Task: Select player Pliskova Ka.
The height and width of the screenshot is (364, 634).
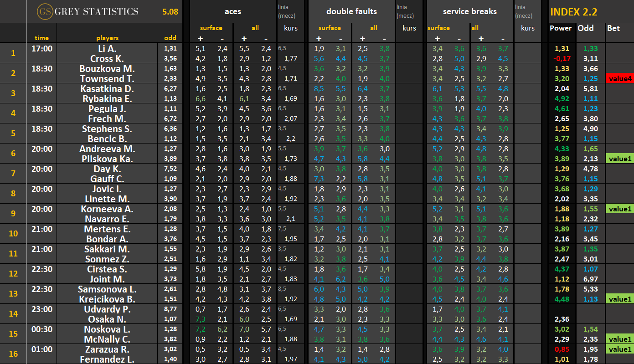Action: 107,159
